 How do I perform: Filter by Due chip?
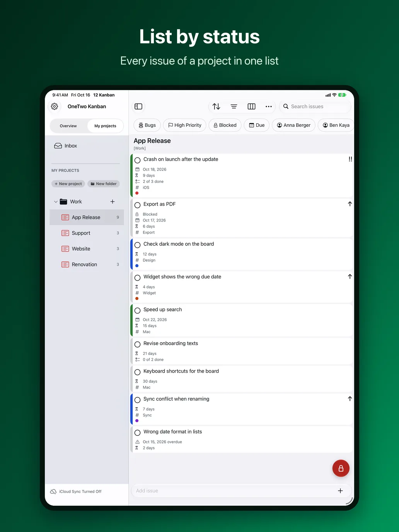(x=257, y=125)
